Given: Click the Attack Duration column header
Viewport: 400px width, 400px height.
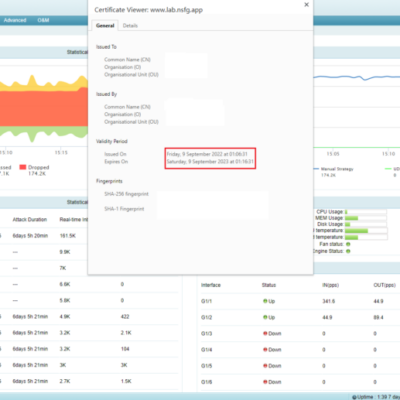Looking at the screenshot, I should pos(30,220).
